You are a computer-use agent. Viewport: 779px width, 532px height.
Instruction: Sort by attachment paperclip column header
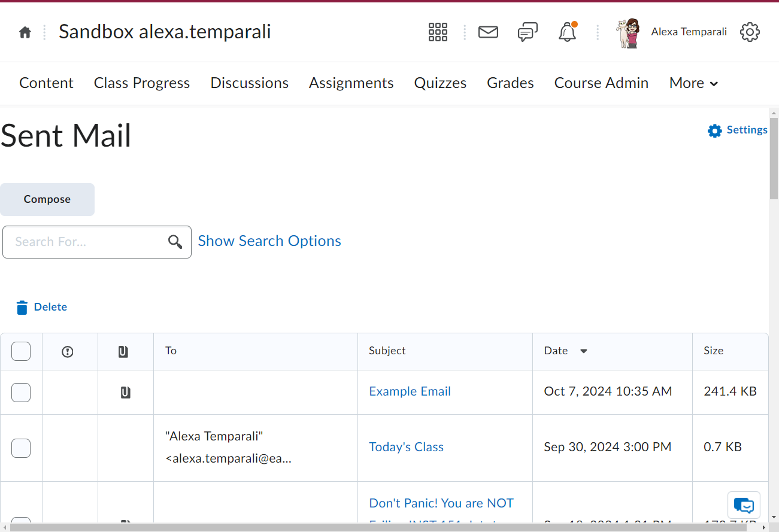pyautogui.click(x=123, y=352)
